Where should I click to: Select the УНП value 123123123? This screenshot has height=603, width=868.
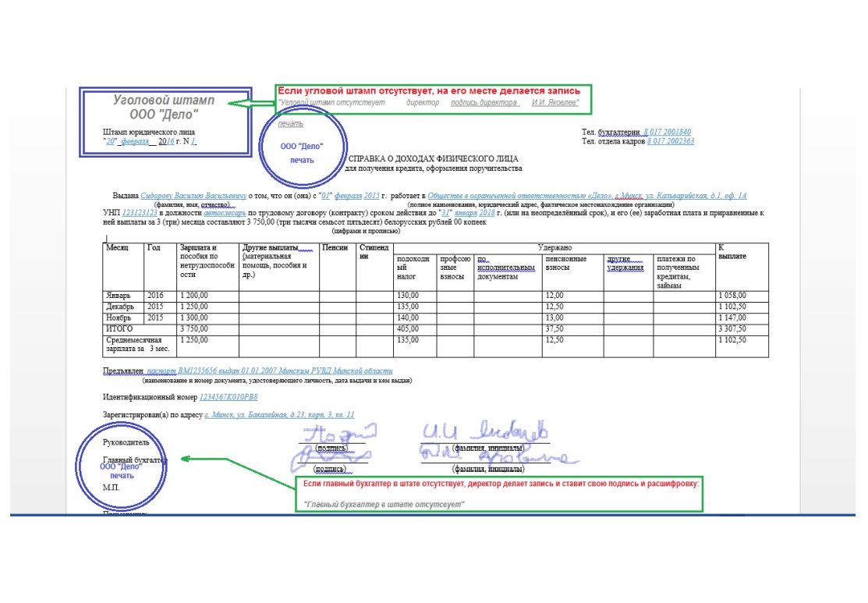(140, 213)
